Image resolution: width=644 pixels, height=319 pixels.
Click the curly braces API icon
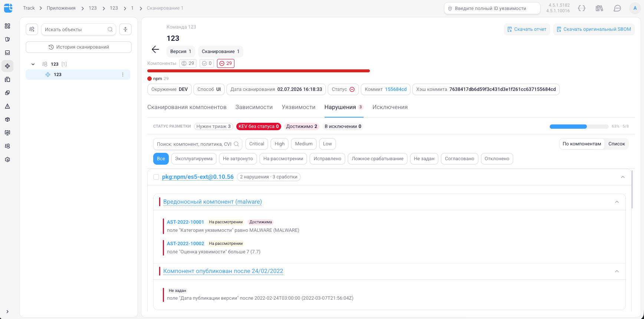click(x=582, y=8)
